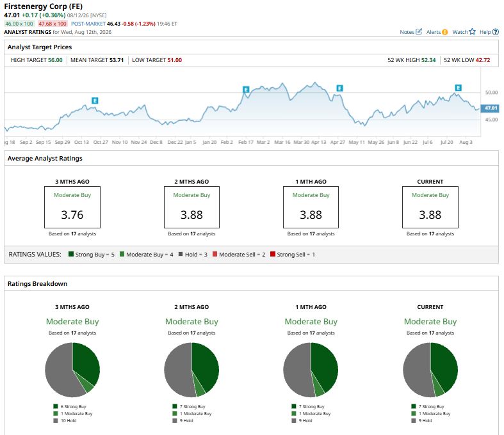Image resolution: width=504 pixels, height=435 pixels.
Task: Open the Notes edit icon
Action: pyautogui.click(x=418, y=31)
